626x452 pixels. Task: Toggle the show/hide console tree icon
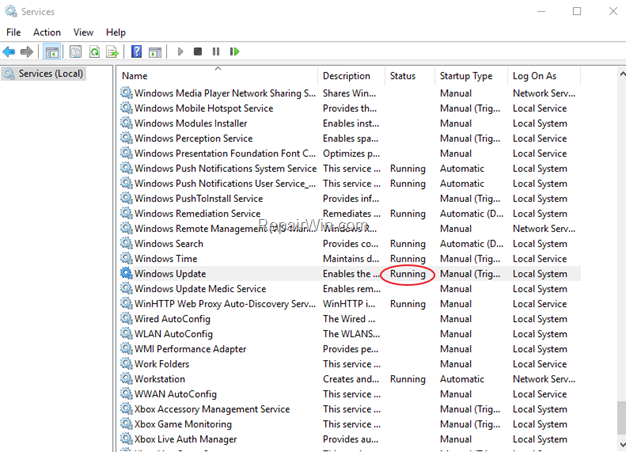pos(52,52)
